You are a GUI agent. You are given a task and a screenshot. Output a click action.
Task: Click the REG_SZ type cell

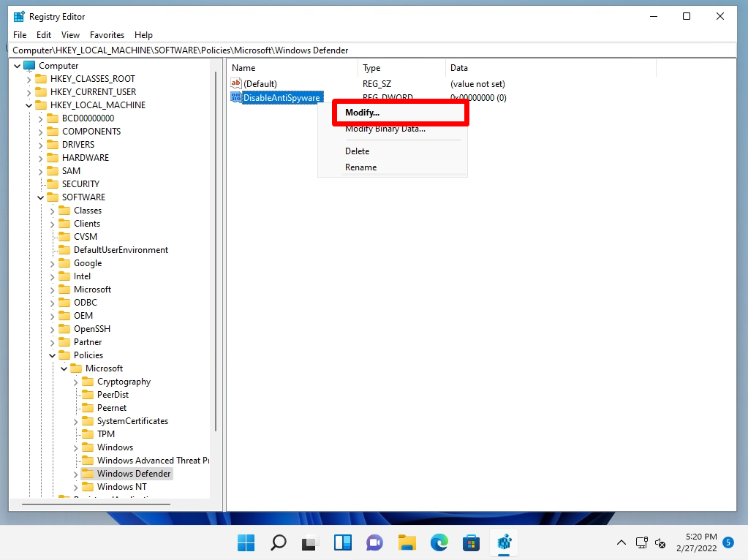pyautogui.click(x=377, y=84)
